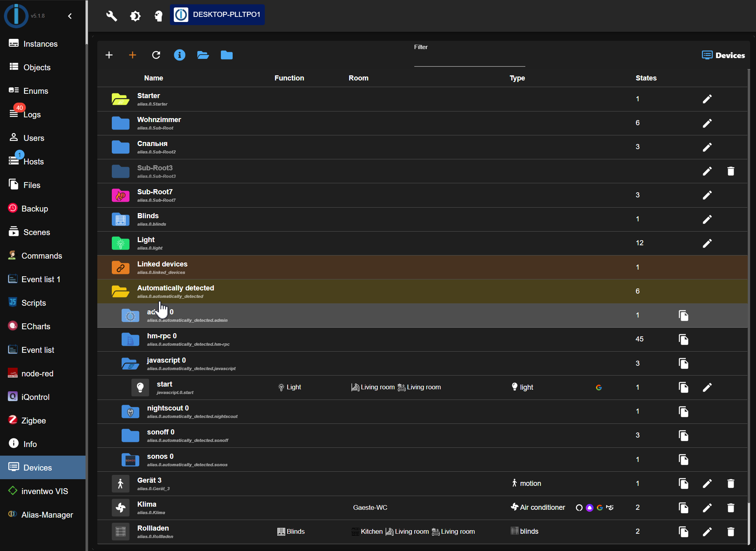Collapse the Automatically detected folder

[x=120, y=291]
